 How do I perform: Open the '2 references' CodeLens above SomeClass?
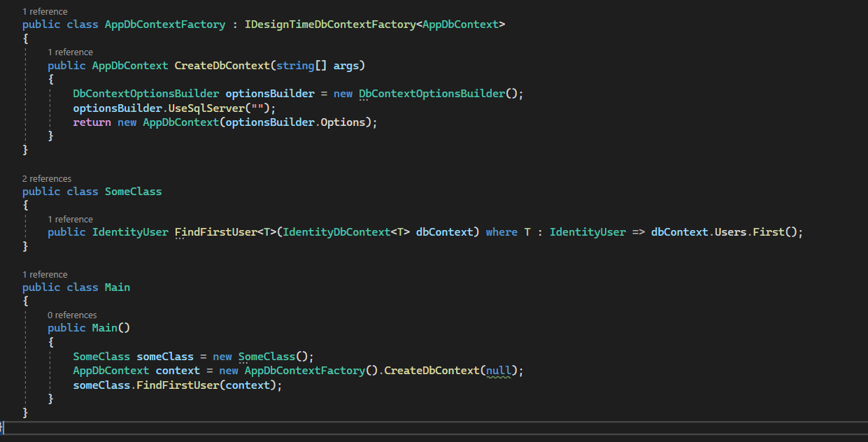47,178
